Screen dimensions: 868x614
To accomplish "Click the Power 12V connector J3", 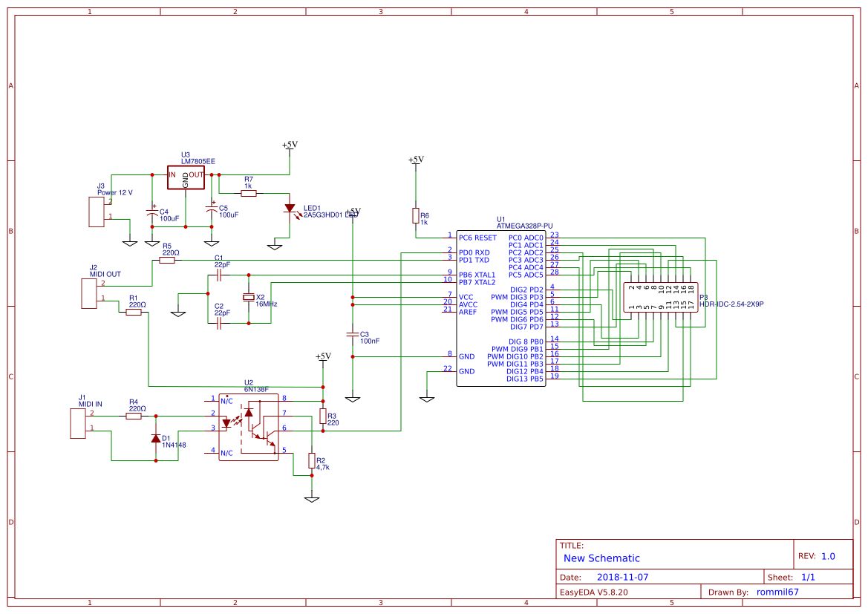I will tap(95, 208).
